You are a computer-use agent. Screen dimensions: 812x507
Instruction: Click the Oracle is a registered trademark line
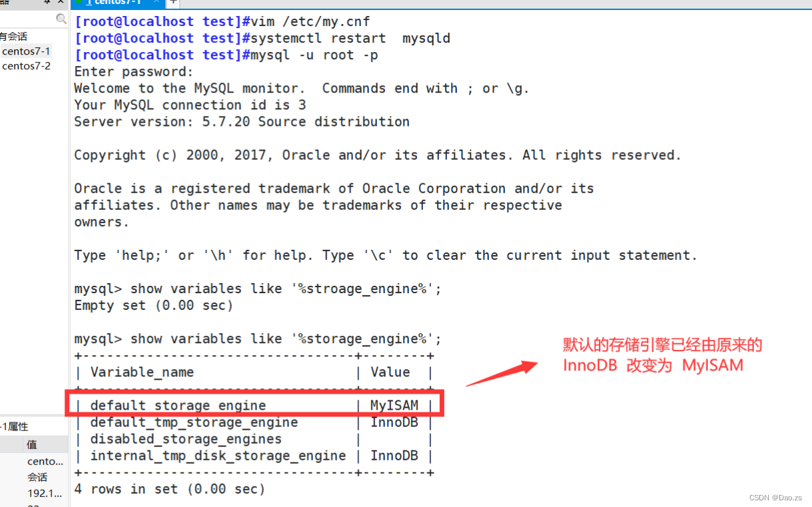[x=334, y=189]
